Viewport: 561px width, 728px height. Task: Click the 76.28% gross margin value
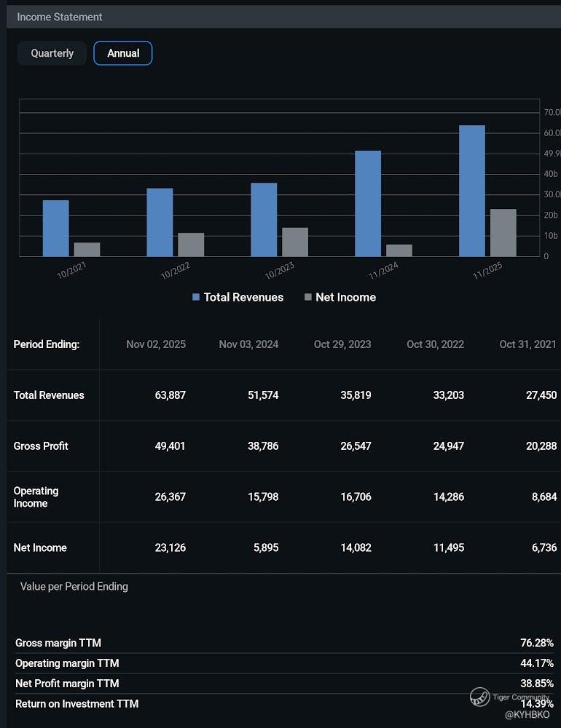(x=537, y=643)
